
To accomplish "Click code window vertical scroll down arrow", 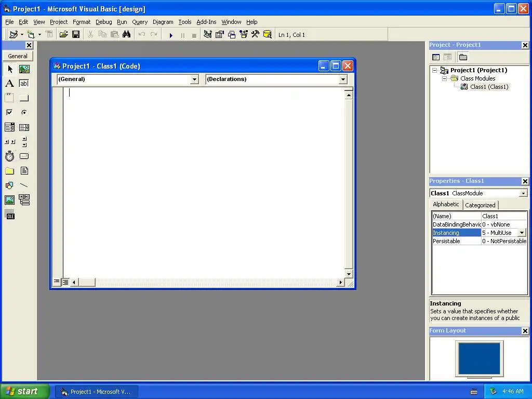I will pyautogui.click(x=349, y=274).
